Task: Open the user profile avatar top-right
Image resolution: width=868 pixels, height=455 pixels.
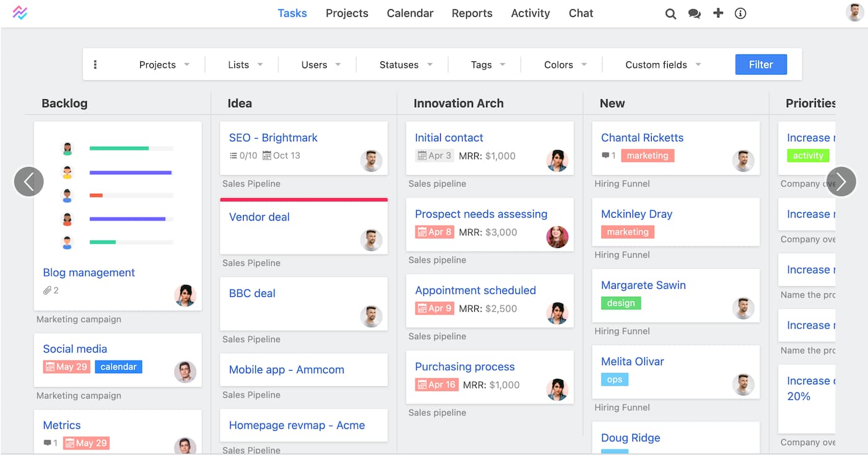Action: tap(855, 12)
